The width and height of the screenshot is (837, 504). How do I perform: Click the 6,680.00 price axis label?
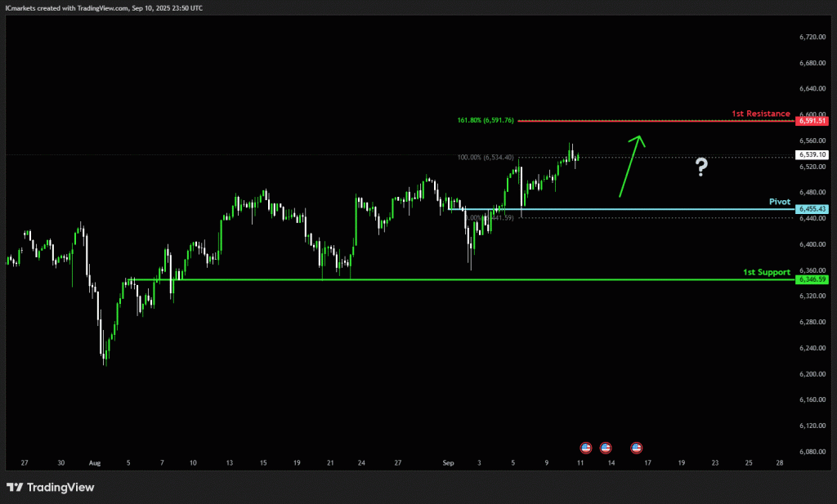(812, 63)
